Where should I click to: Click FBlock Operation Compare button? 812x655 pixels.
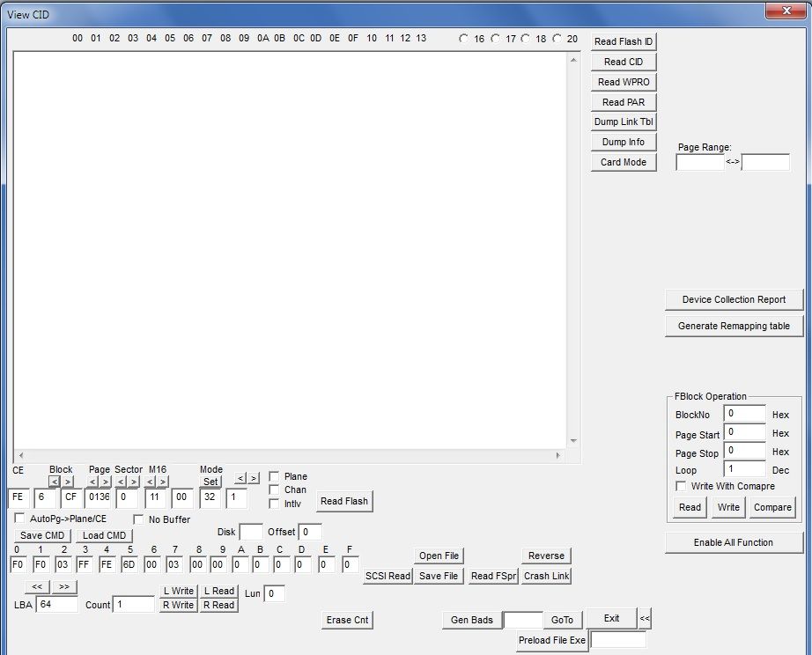point(772,507)
